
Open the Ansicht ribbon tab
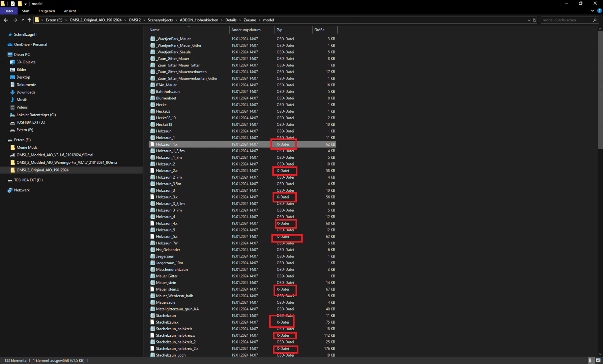tap(70, 11)
